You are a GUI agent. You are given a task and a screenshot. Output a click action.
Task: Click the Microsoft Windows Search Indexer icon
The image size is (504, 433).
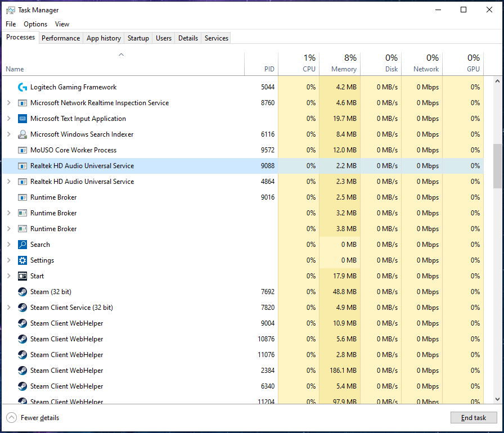pyautogui.click(x=22, y=134)
